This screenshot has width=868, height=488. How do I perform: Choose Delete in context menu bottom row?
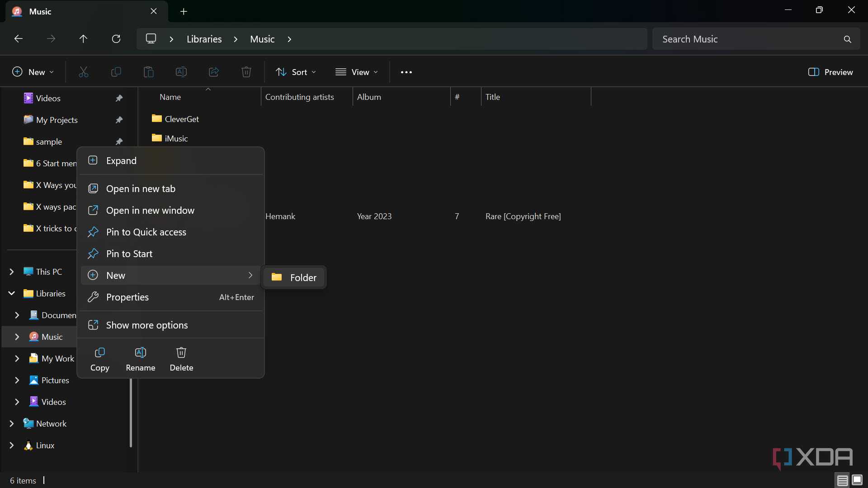[181, 360]
